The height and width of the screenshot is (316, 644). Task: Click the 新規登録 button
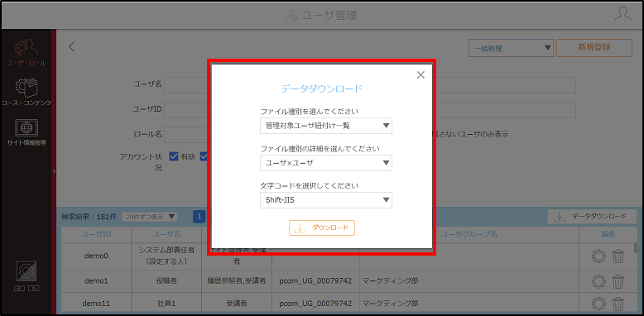(x=594, y=48)
